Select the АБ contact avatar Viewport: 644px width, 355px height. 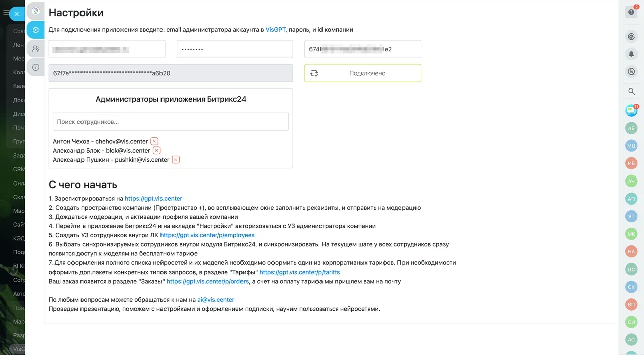coord(631,128)
